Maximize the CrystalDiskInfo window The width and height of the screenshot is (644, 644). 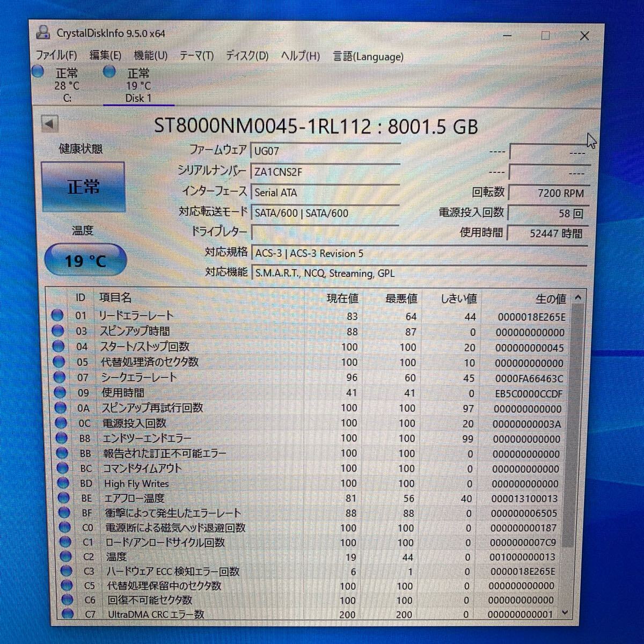[x=546, y=35]
